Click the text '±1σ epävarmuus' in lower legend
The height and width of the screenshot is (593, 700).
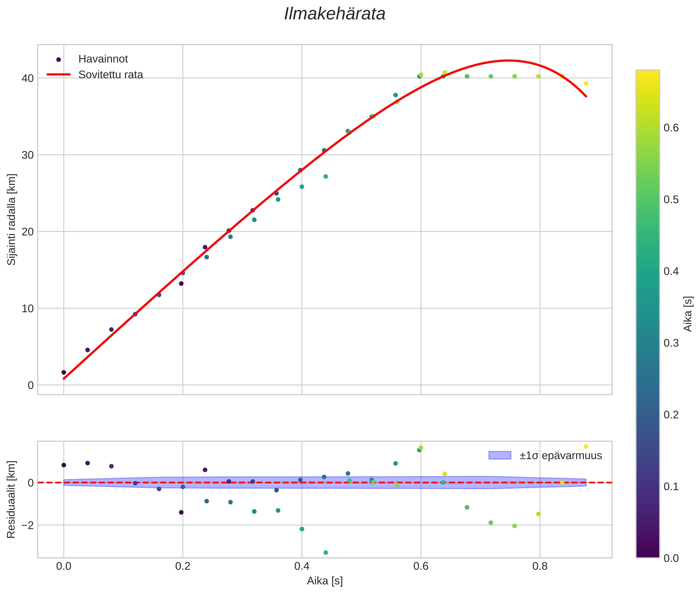(561, 456)
